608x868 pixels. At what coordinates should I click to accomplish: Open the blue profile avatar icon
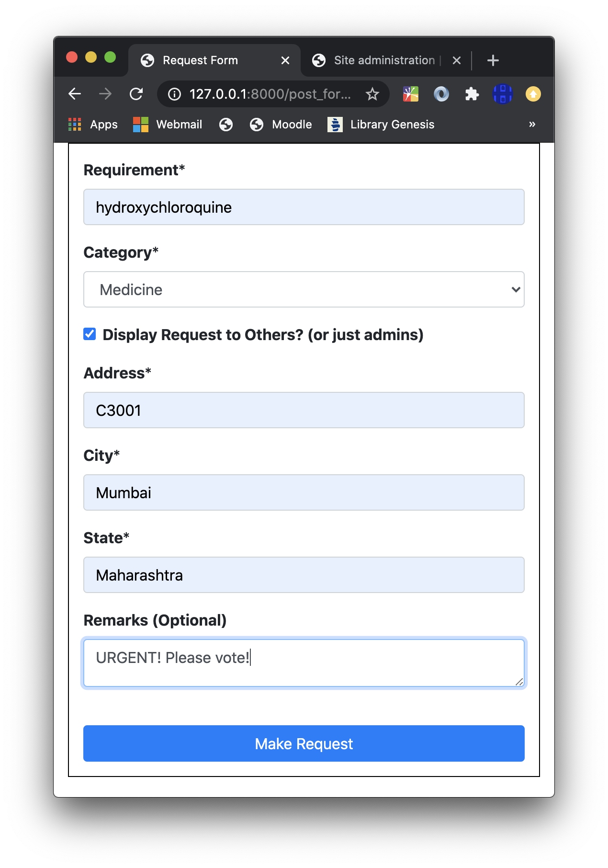pyautogui.click(x=503, y=94)
